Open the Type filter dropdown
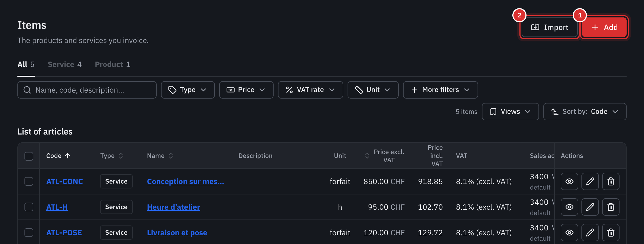644x244 pixels. click(x=188, y=90)
